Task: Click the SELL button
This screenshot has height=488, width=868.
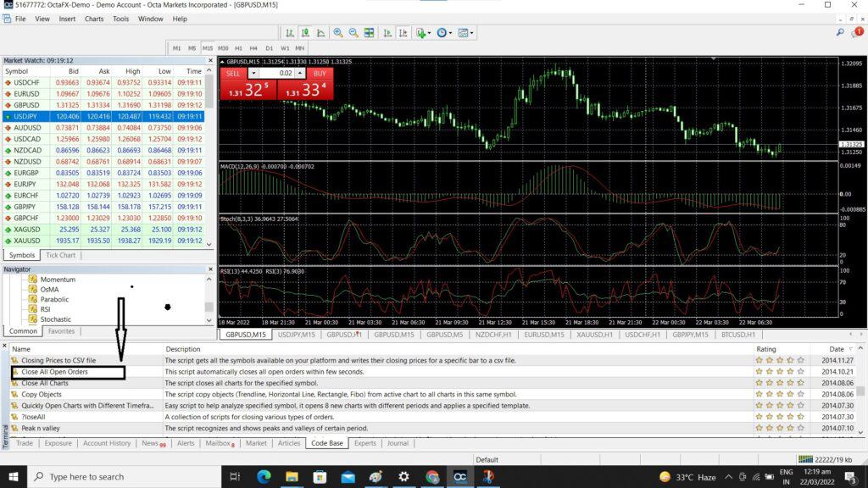Action: tap(233, 74)
